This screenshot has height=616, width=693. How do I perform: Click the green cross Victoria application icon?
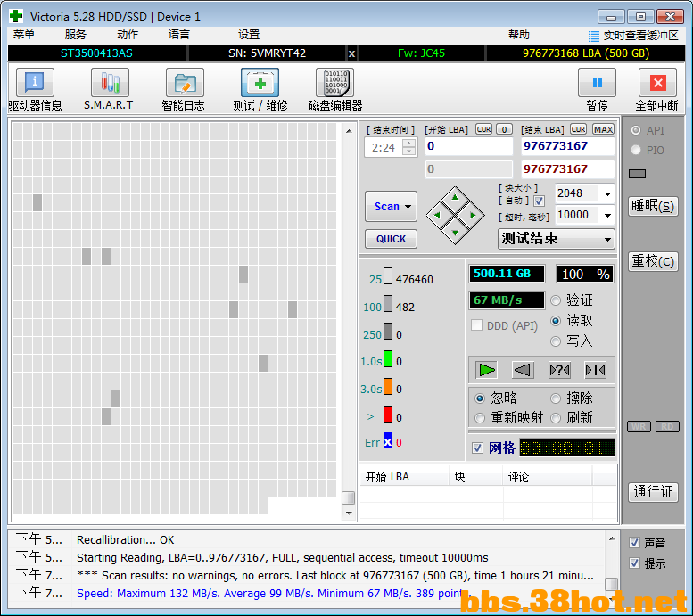(x=16, y=16)
